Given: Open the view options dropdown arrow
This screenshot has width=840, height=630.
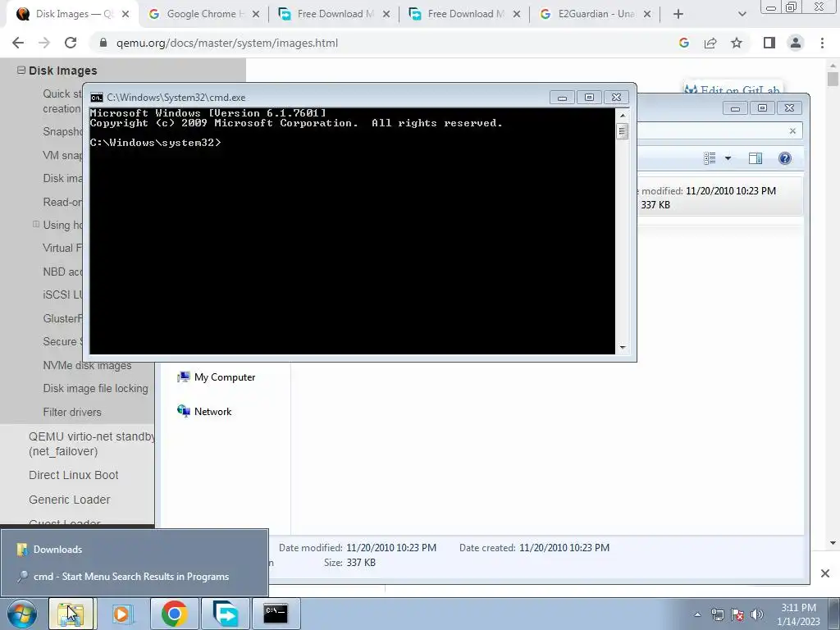Looking at the screenshot, I should tap(728, 158).
